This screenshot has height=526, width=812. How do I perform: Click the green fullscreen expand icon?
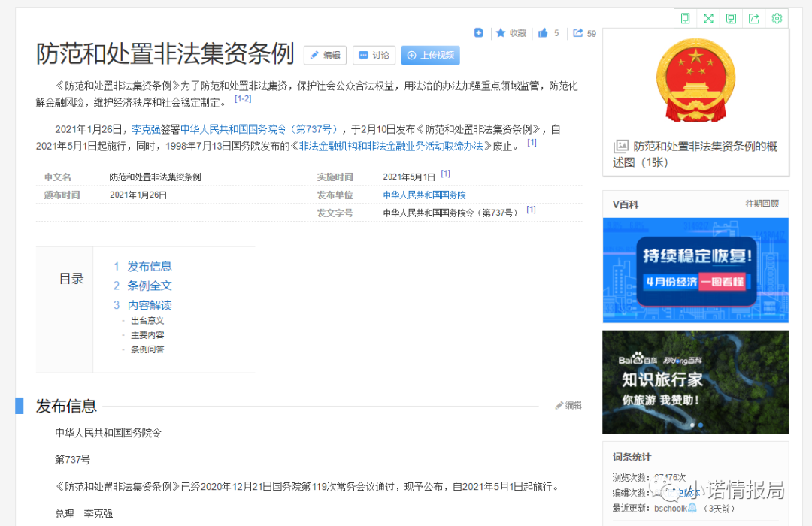click(708, 19)
